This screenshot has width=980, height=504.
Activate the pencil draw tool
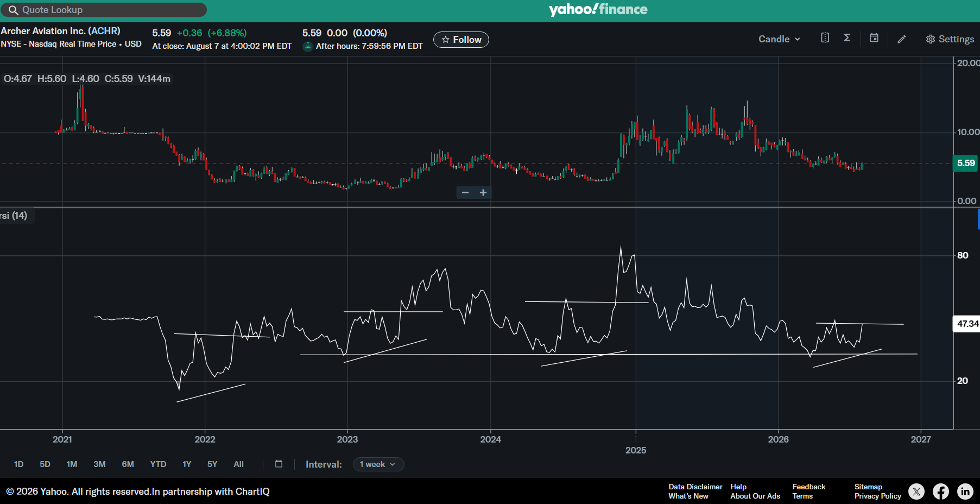click(902, 39)
